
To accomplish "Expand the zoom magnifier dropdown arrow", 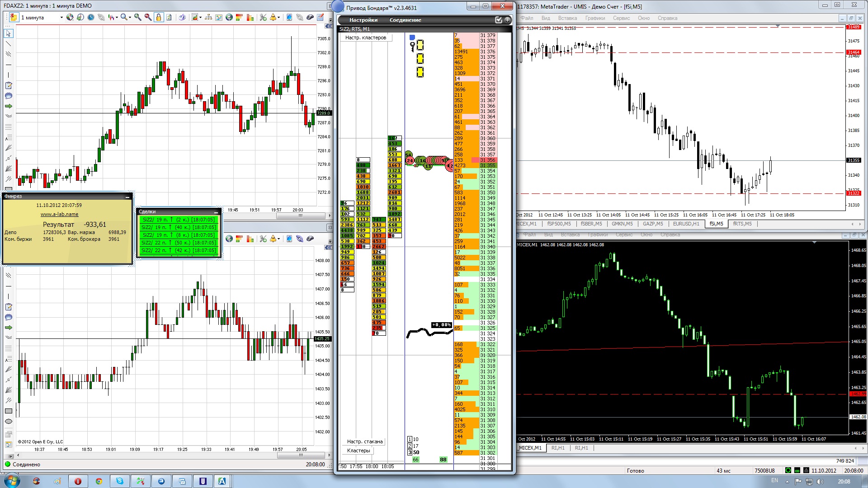I will [130, 17].
